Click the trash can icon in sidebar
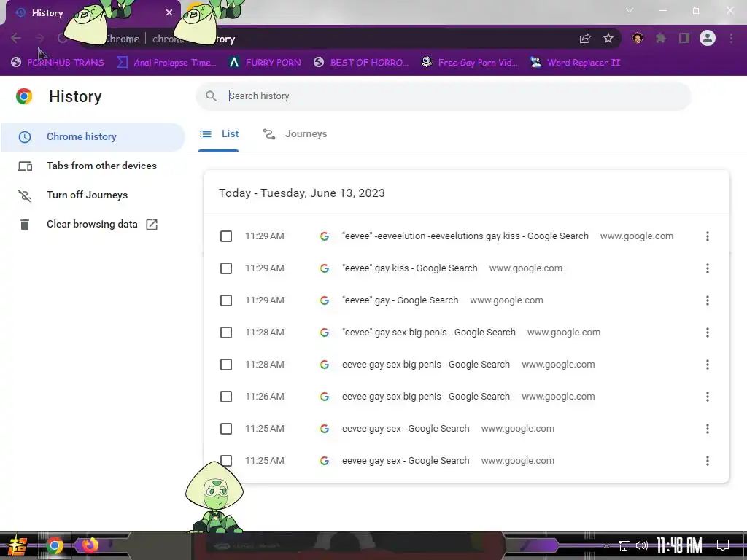The height and width of the screenshot is (560, 747). click(25, 225)
